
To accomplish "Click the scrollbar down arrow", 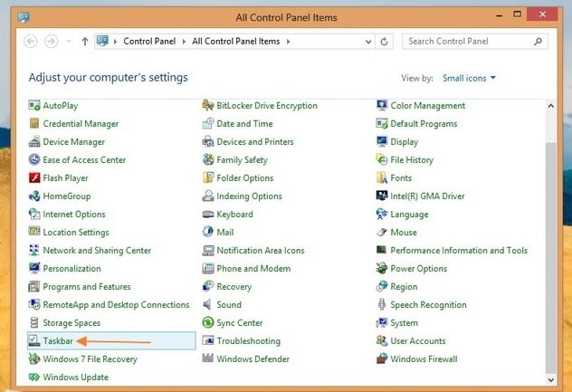I will coord(551,380).
